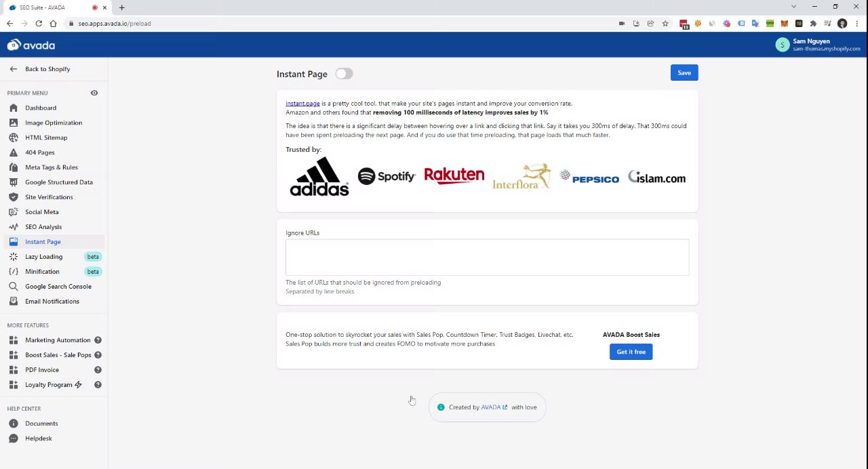
Task: Click inside the Ignore URLs text area
Action: tap(487, 257)
